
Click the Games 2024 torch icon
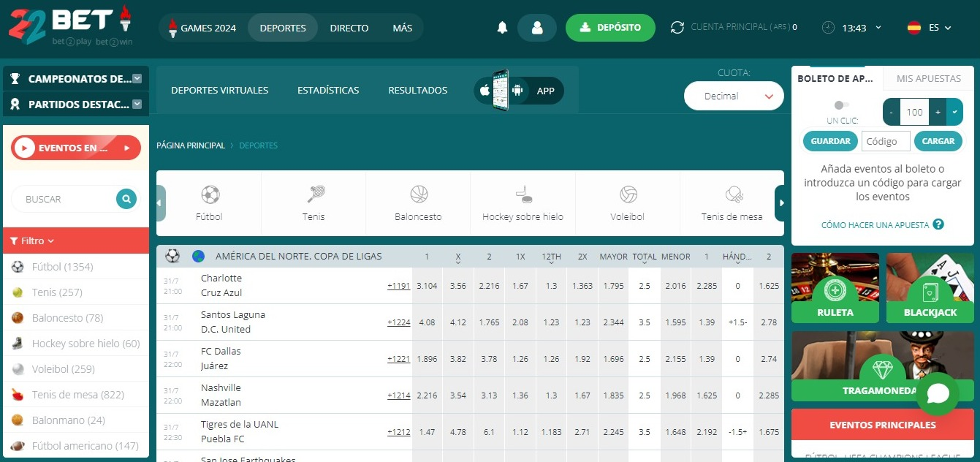(x=172, y=28)
